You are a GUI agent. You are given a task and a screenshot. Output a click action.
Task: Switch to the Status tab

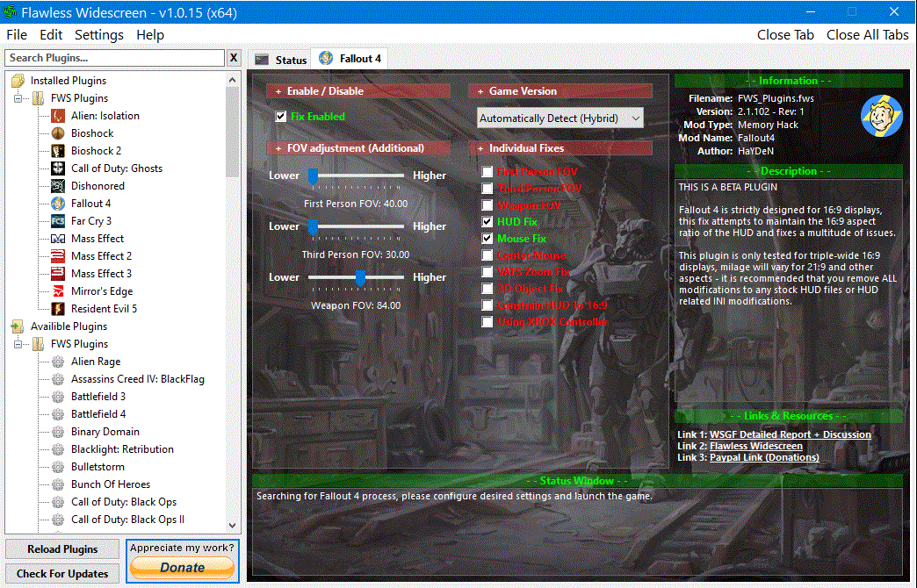(281, 60)
